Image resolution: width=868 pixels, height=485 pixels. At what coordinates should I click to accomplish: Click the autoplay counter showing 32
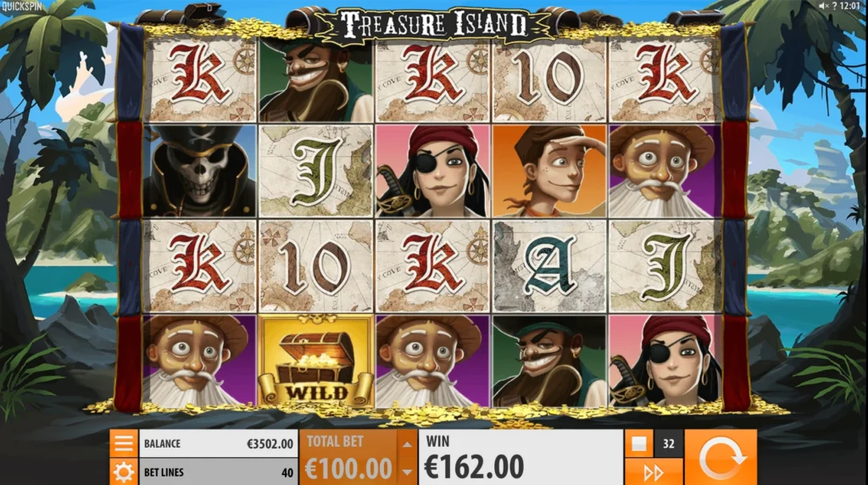click(669, 443)
